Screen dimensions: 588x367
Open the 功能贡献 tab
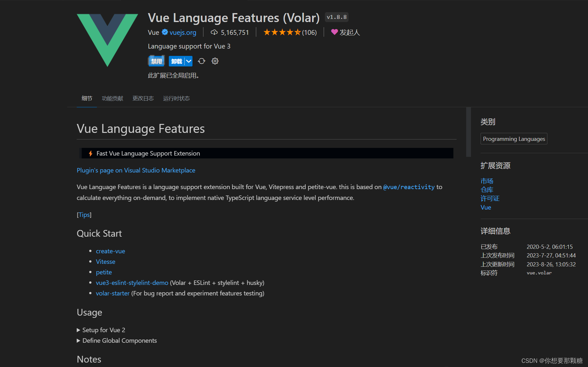click(x=112, y=98)
